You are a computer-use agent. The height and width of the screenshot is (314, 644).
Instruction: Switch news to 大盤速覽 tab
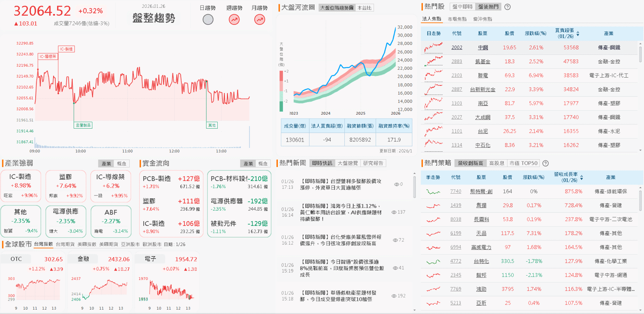coord(348,163)
